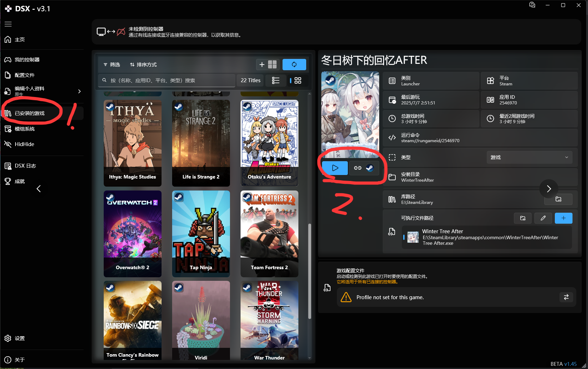Switch to the grid view layout
588x369 pixels.
(x=298, y=80)
